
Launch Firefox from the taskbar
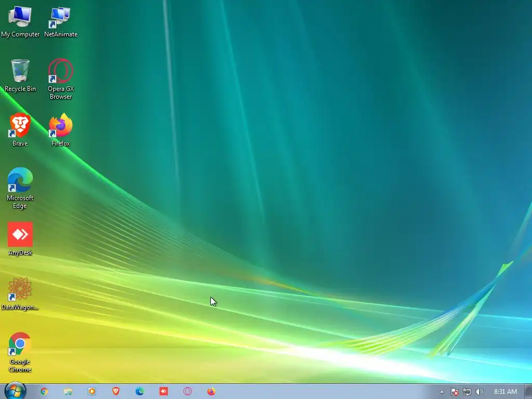click(211, 392)
